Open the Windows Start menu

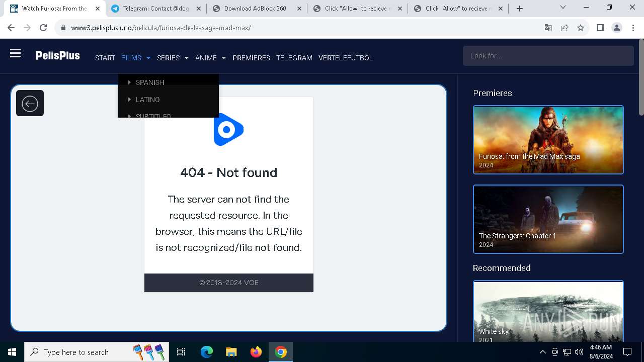[12, 352]
